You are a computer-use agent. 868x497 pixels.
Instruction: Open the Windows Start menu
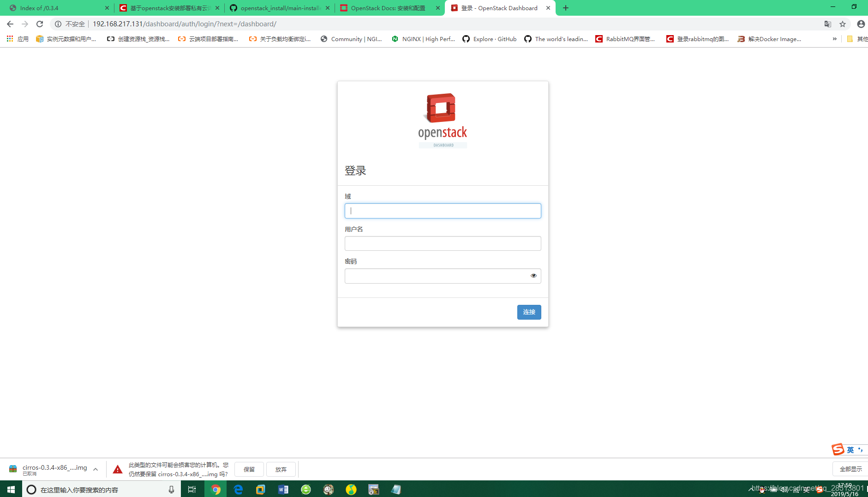tap(11, 489)
